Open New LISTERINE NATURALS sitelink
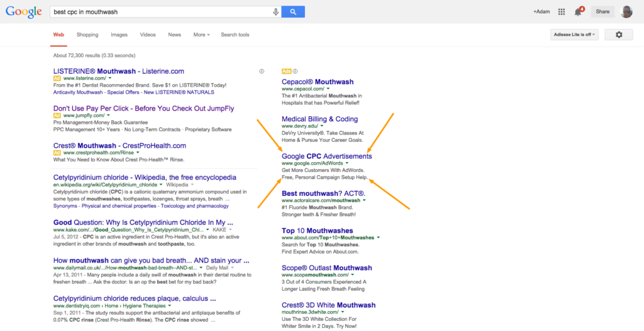The image size is (644, 331). point(179,92)
